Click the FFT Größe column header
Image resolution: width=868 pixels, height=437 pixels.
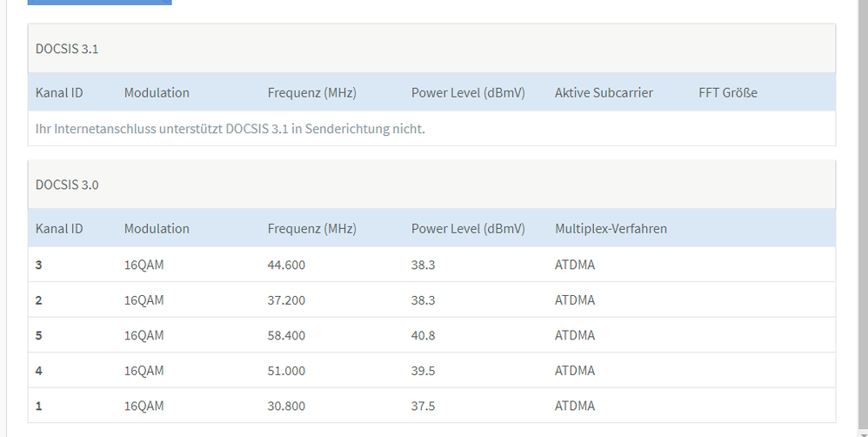click(727, 92)
